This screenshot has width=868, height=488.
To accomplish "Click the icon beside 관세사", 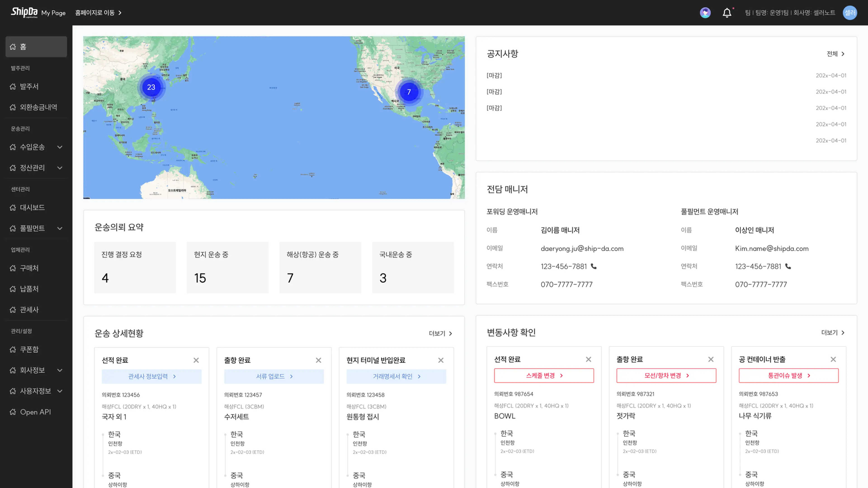I will tap(13, 310).
